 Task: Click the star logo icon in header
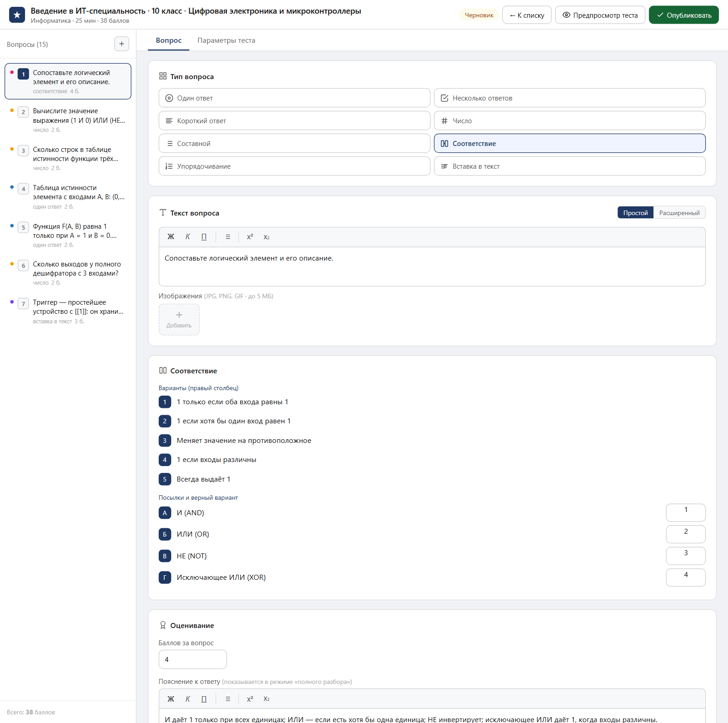(x=17, y=15)
